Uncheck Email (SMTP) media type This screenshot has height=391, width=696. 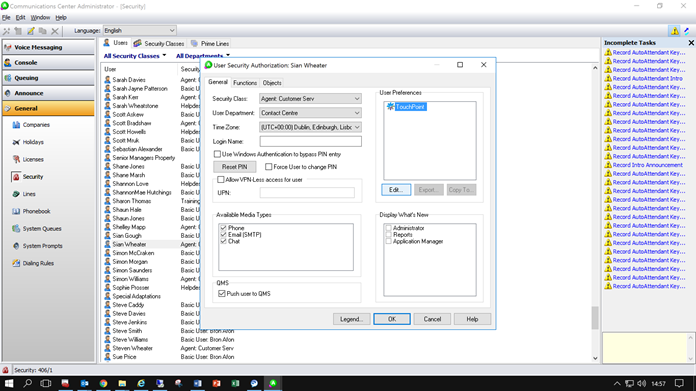223,234
